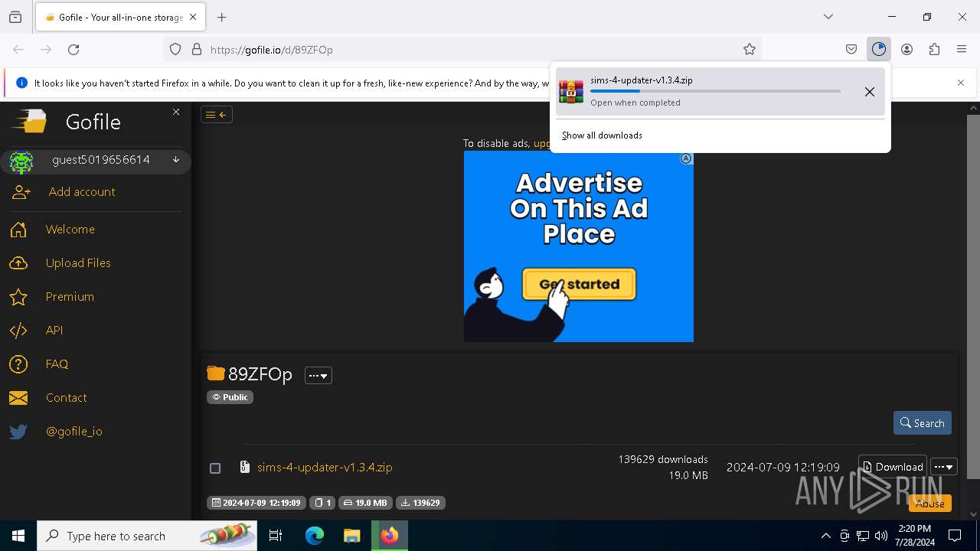
Task: Click the Get started ad button
Action: pos(579,285)
